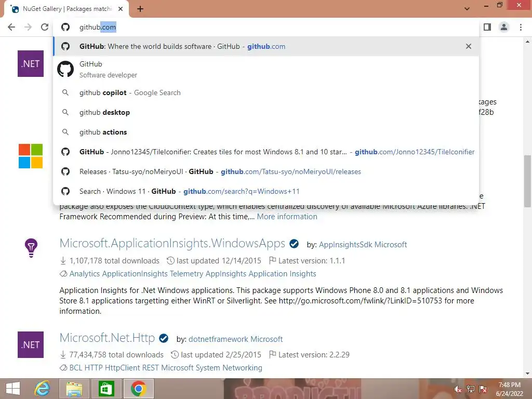Click the Telemetry tag link
532x399 pixels.
187,273
